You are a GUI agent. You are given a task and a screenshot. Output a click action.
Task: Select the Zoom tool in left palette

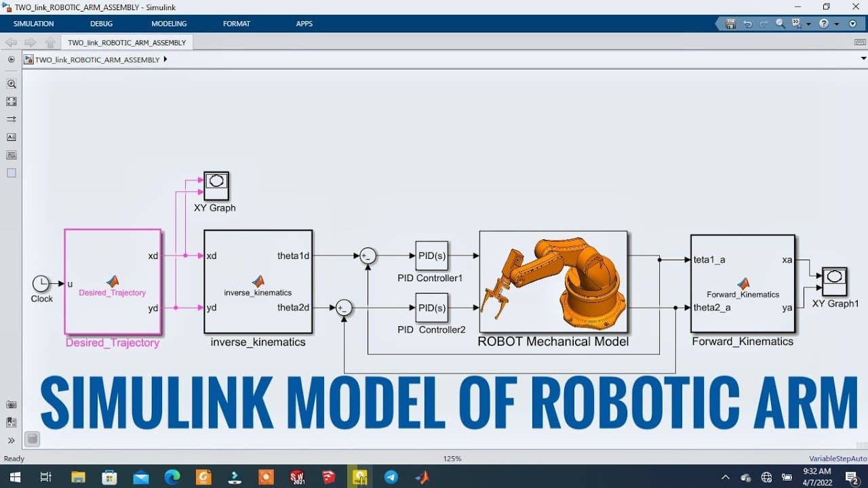pos(11,84)
